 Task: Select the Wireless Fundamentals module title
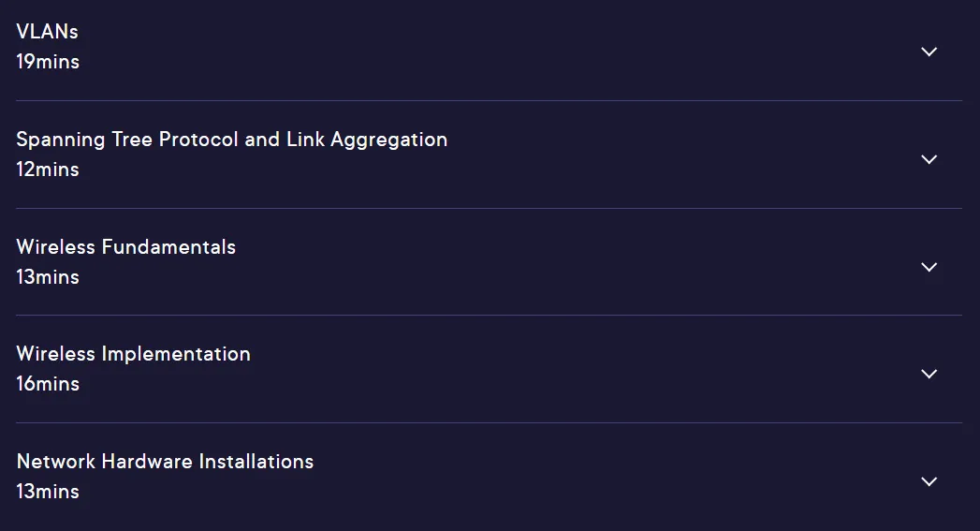[x=125, y=247]
